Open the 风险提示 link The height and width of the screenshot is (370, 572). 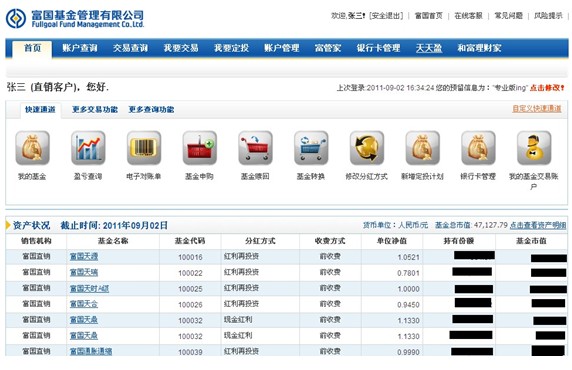pos(548,16)
